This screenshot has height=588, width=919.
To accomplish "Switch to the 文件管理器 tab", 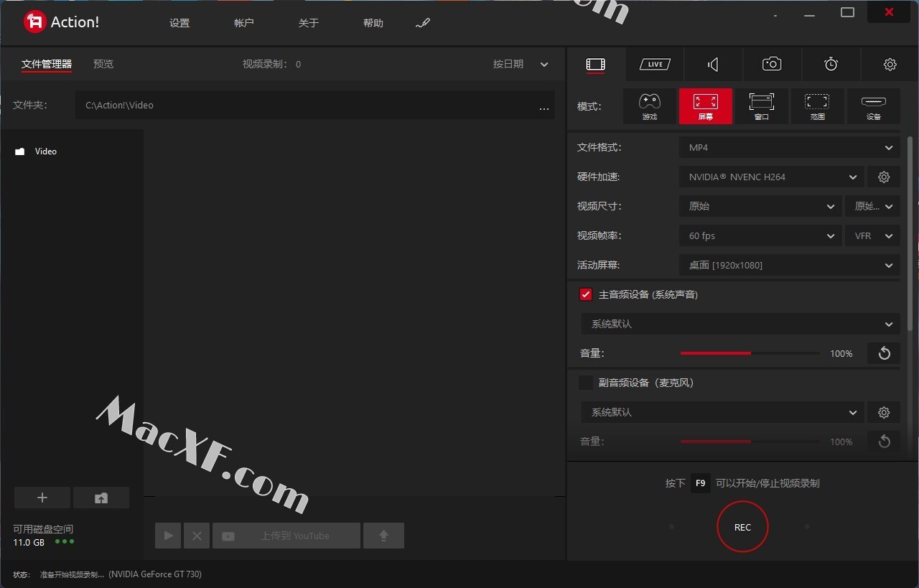I will click(47, 64).
